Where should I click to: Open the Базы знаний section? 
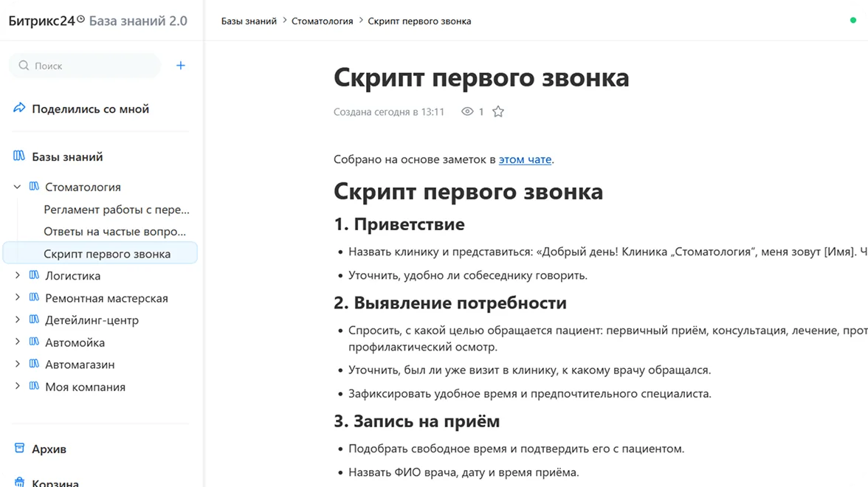(67, 156)
